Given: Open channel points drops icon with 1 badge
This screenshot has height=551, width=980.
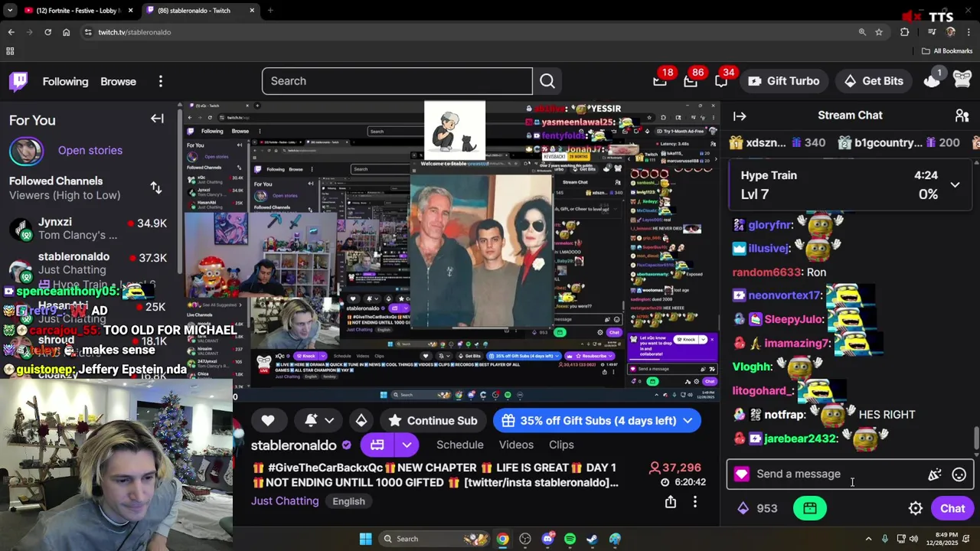Looking at the screenshot, I should (x=932, y=81).
